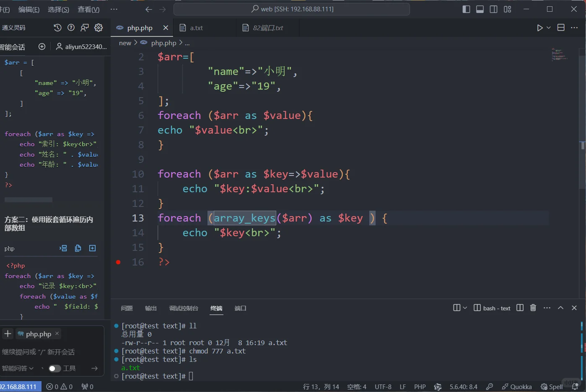The height and width of the screenshot is (392, 586).
Task: Add context with the plus button in chat input
Action: [8, 334]
